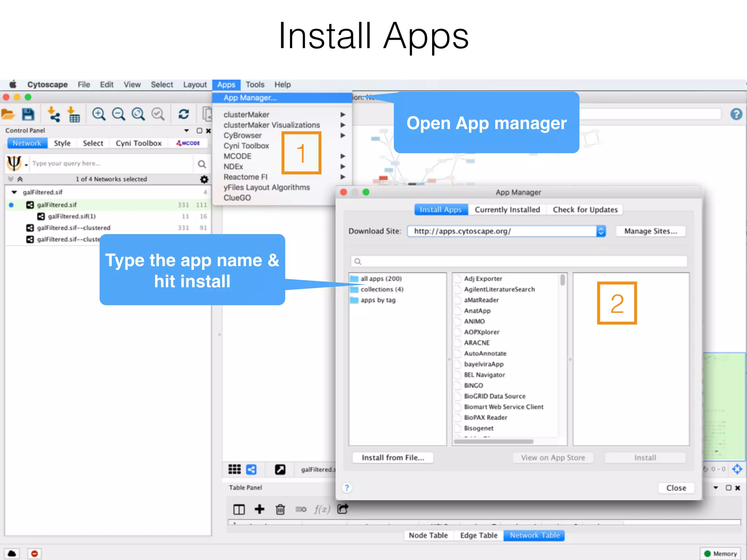Click the App Manager help icon
Image resolution: width=747 pixels, height=560 pixels.
(x=347, y=488)
